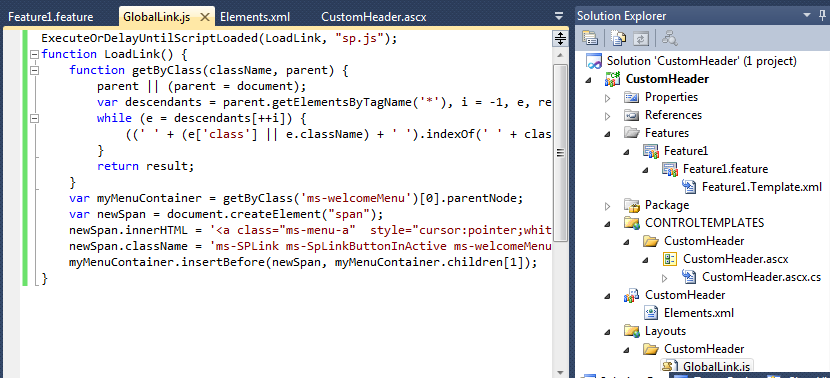830x378 pixels.
Task: Click the 'var newSpan' code line
Action: point(226,214)
